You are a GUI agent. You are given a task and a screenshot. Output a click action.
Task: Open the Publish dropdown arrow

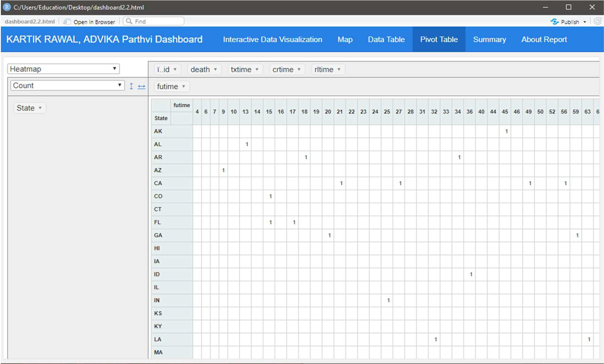tap(585, 22)
